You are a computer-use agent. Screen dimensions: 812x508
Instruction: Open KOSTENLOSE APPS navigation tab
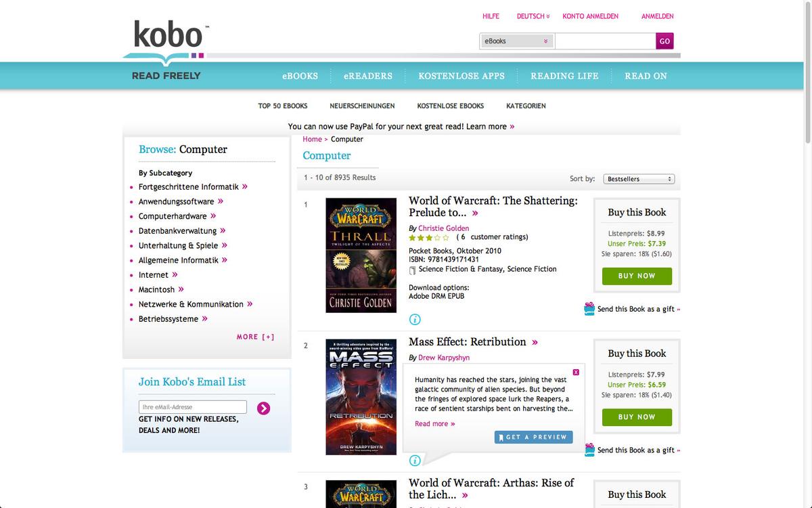461,76
